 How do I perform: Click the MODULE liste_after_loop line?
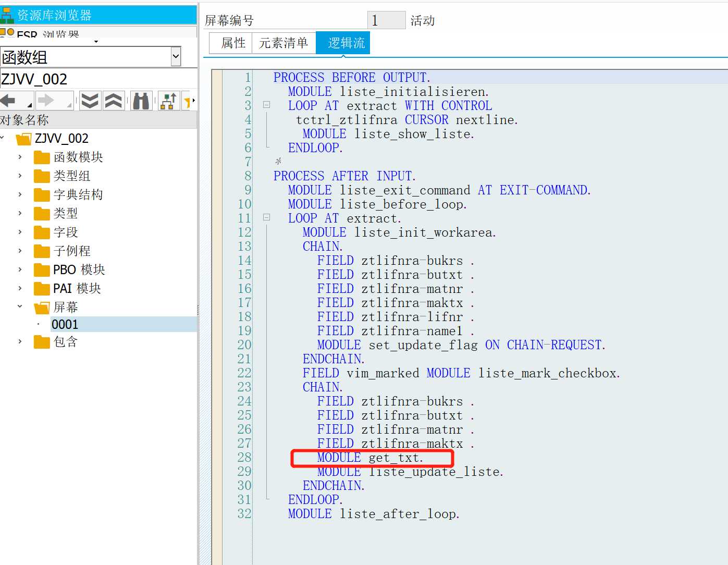[x=374, y=513]
